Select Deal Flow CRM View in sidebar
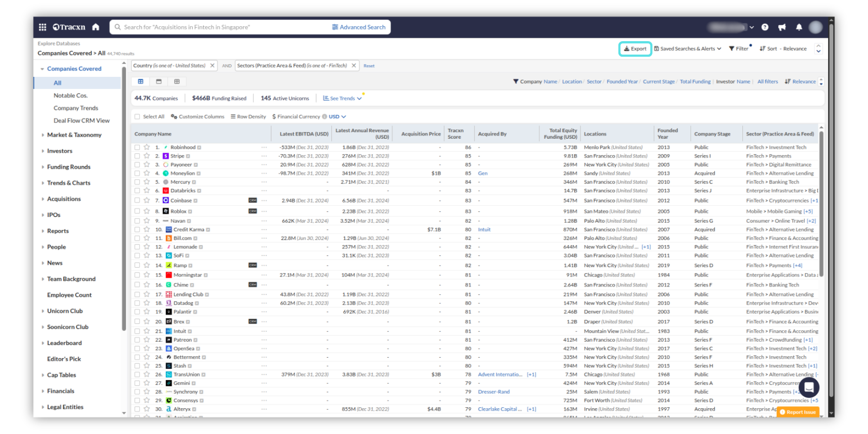The width and height of the screenshot is (868, 434). click(x=81, y=121)
